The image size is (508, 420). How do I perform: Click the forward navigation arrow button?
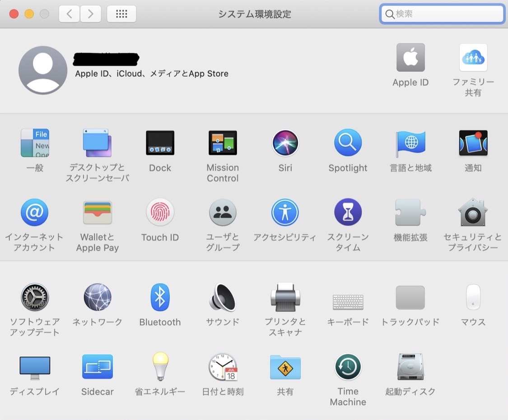90,14
